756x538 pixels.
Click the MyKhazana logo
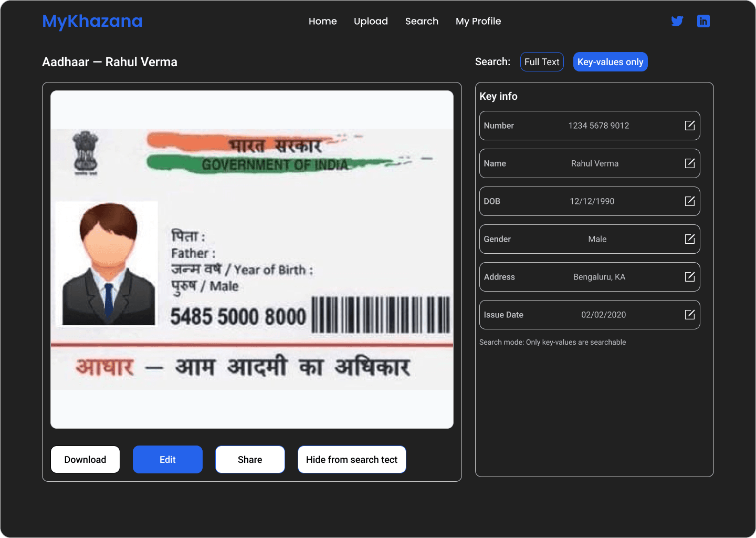pyautogui.click(x=92, y=21)
